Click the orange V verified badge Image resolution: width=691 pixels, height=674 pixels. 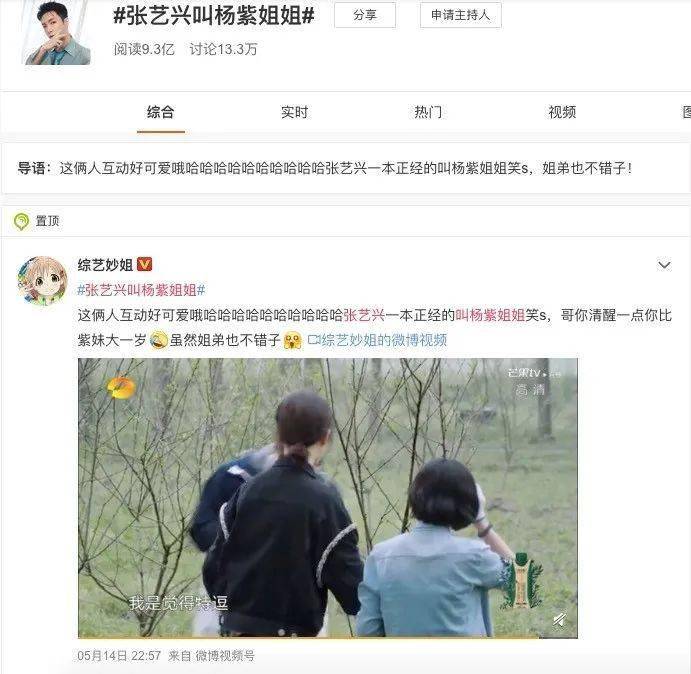coord(145,264)
